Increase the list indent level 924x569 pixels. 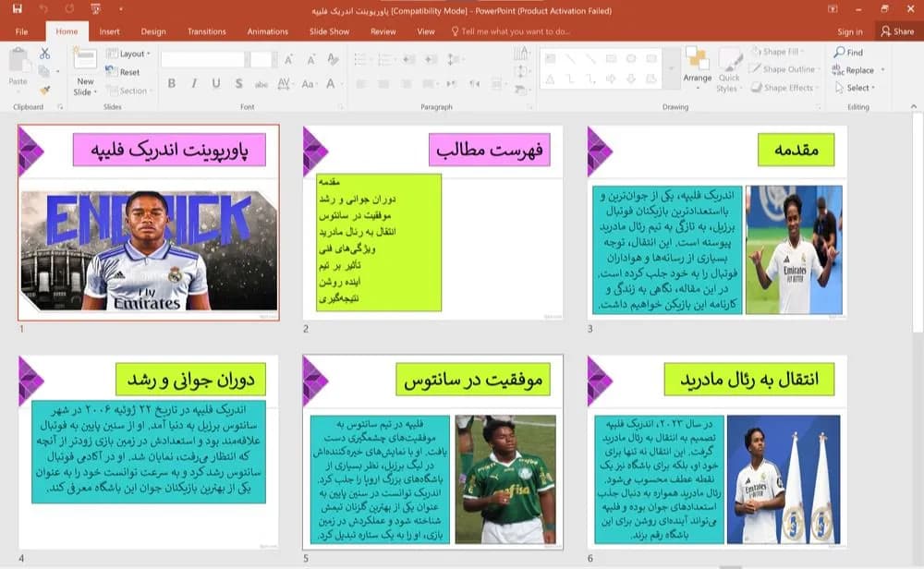tap(431, 59)
